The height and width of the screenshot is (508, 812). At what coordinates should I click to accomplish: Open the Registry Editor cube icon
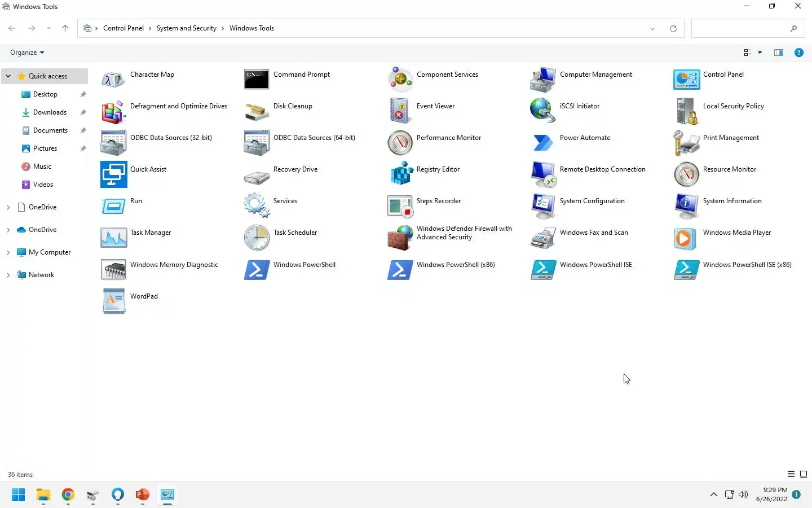tap(402, 174)
